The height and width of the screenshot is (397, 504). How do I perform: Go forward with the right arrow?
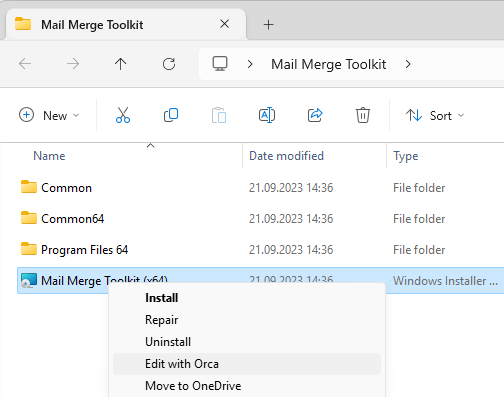[x=73, y=64]
